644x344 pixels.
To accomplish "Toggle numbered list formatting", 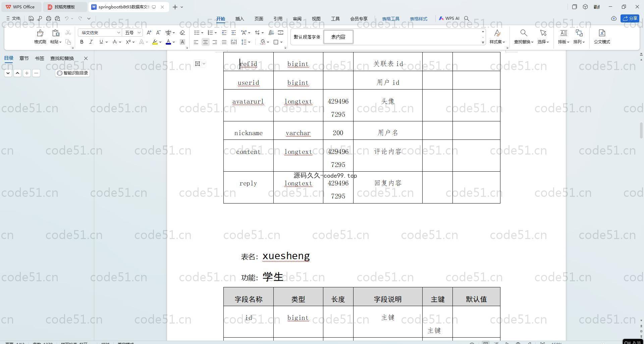I will (x=210, y=33).
